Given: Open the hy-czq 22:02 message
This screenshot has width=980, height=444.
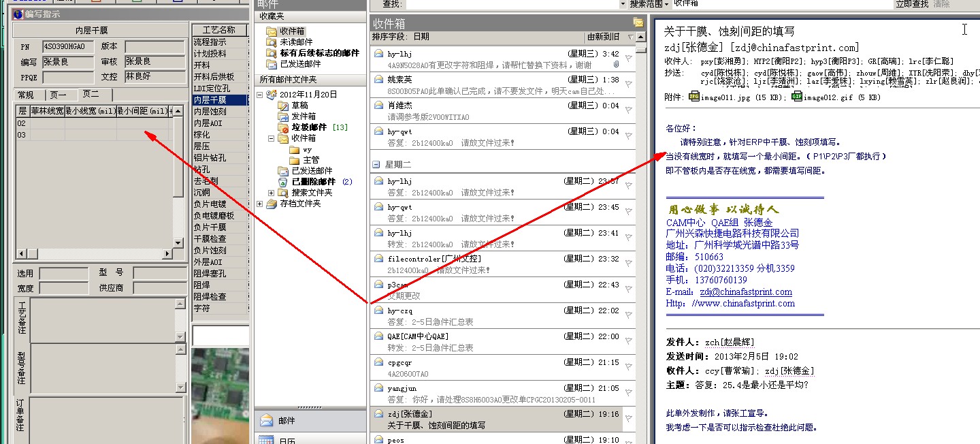Looking at the screenshot, I should point(504,316).
